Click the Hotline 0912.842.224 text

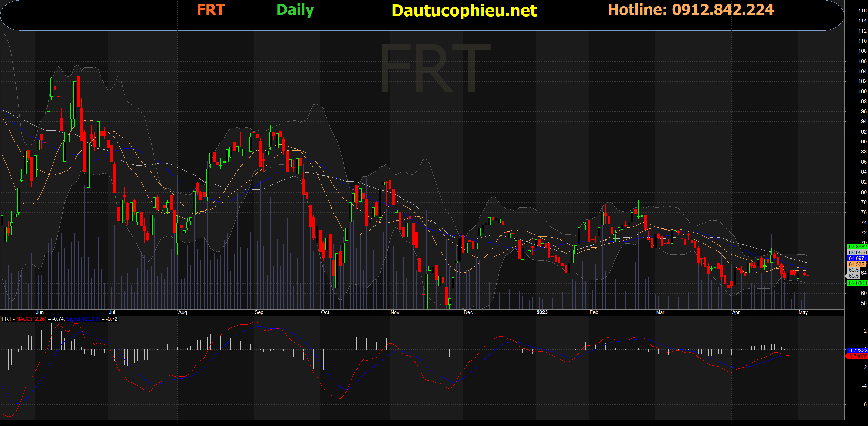pyautogui.click(x=691, y=10)
